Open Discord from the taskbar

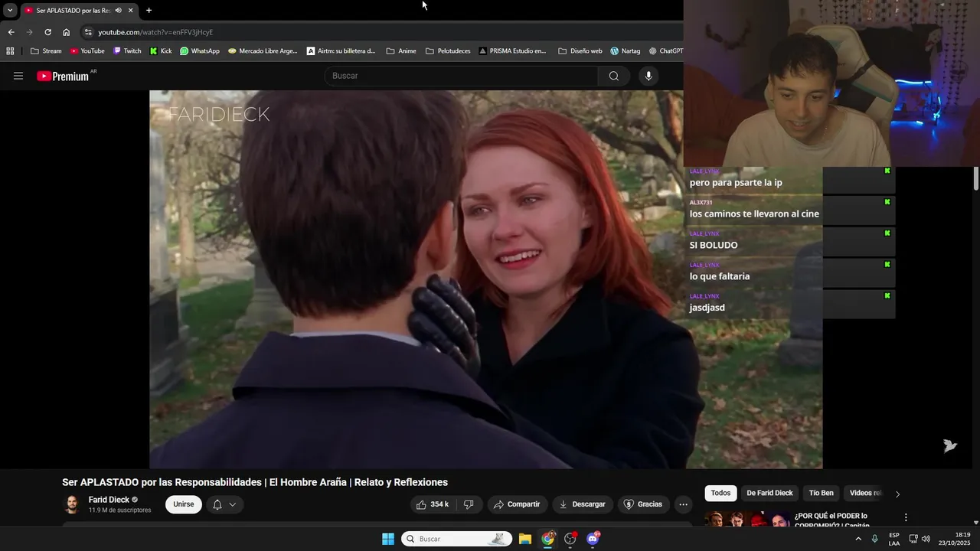(x=593, y=539)
